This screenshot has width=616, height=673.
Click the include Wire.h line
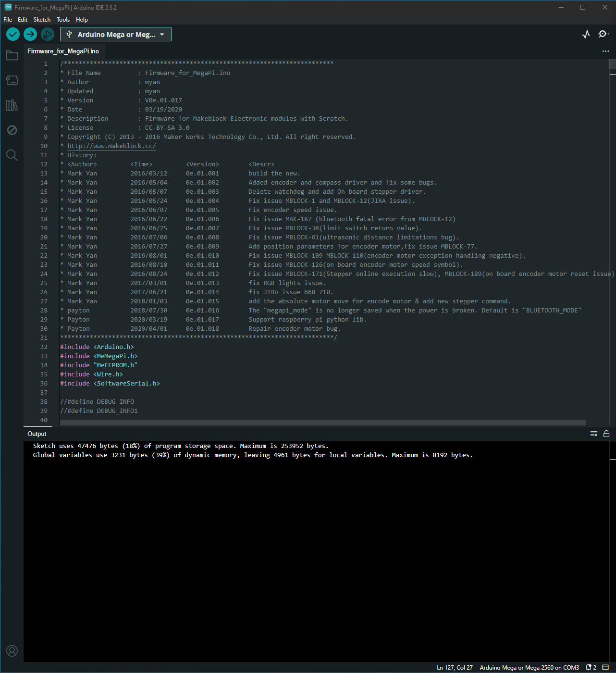91,374
